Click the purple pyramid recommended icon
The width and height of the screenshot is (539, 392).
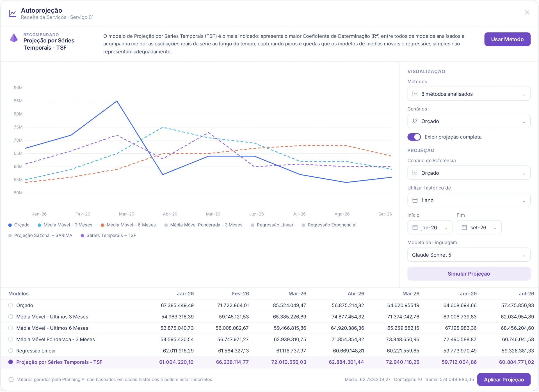coord(14,38)
